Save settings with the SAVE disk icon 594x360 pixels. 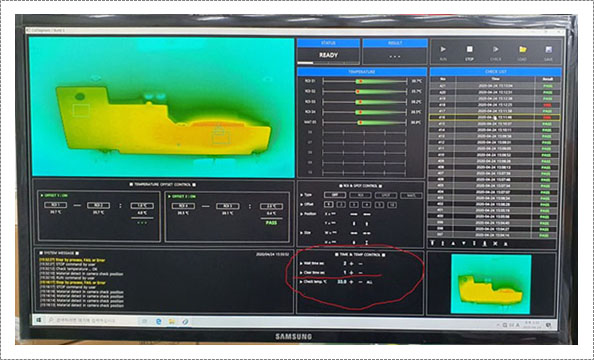(549, 50)
